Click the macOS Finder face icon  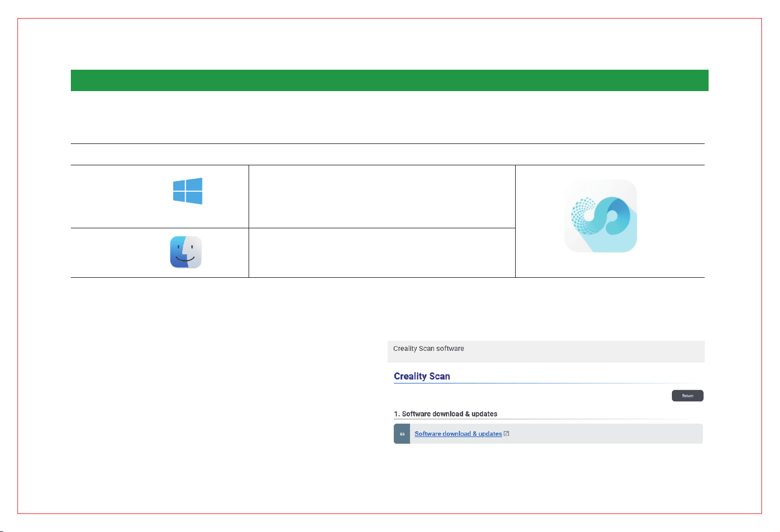click(186, 252)
